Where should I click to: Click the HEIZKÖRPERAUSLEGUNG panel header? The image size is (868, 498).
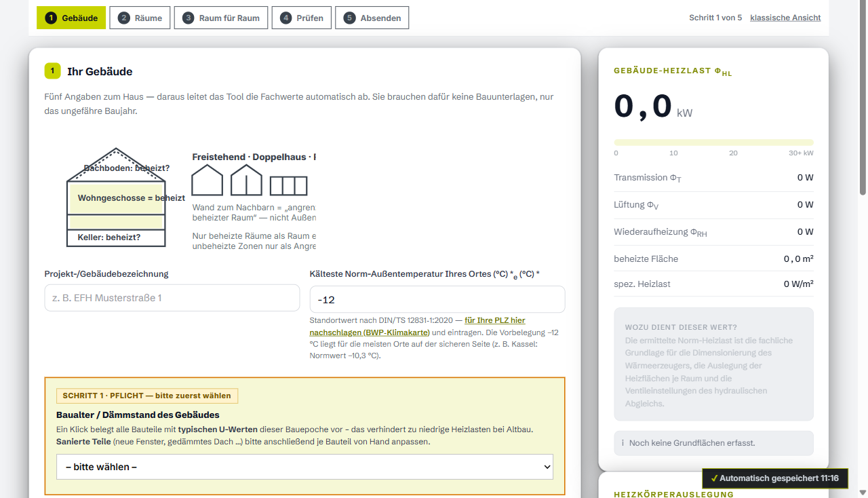tap(673, 495)
